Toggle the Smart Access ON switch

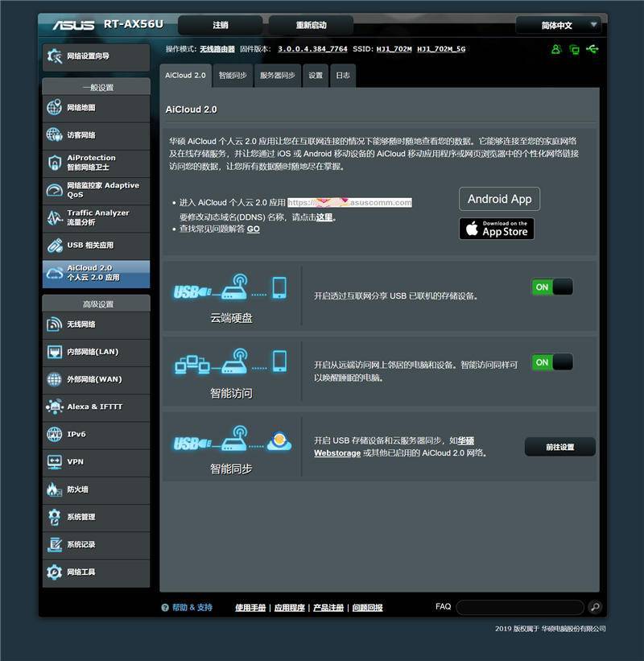552,362
